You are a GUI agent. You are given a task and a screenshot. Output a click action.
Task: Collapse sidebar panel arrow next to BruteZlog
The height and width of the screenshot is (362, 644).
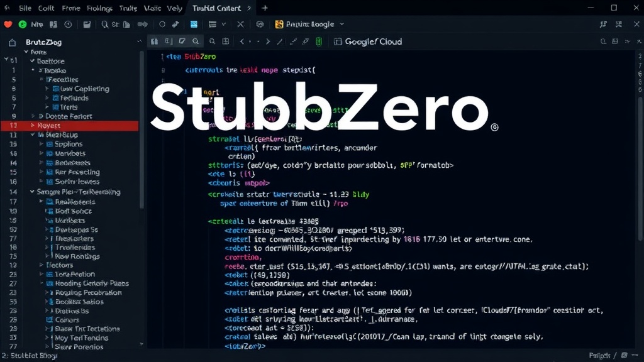click(140, 41)
